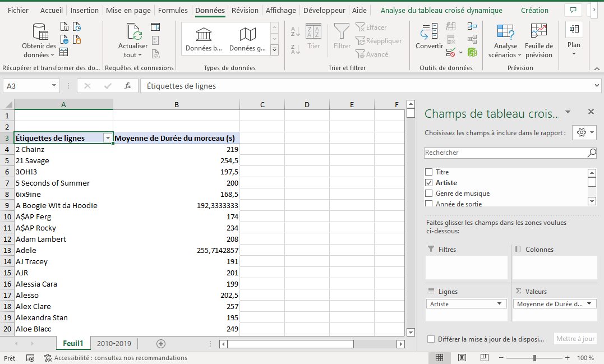The width and height of the screenshot is (604, 364).
Task: Zoom out with the minus button
Action: pyautogui.click(x=501, y=358)
